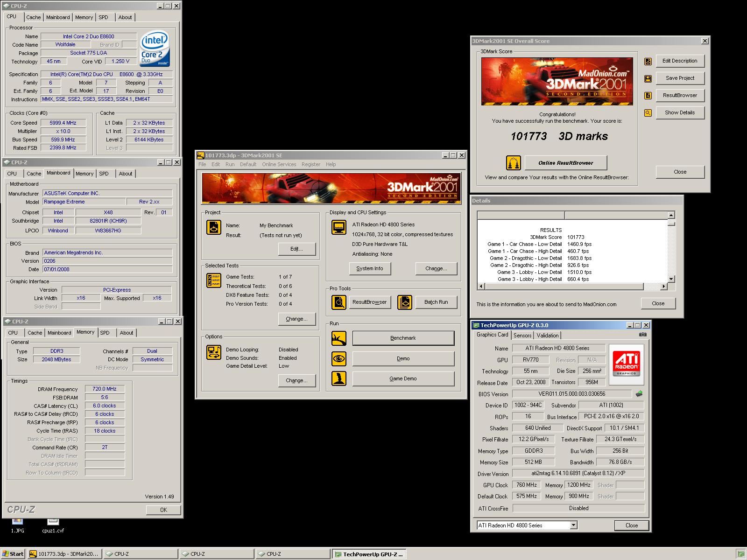Screen dimensions: 747x560
Task: Click the Show Details magnifier icon
Action: pyautogui.click(x=648, y=113)
